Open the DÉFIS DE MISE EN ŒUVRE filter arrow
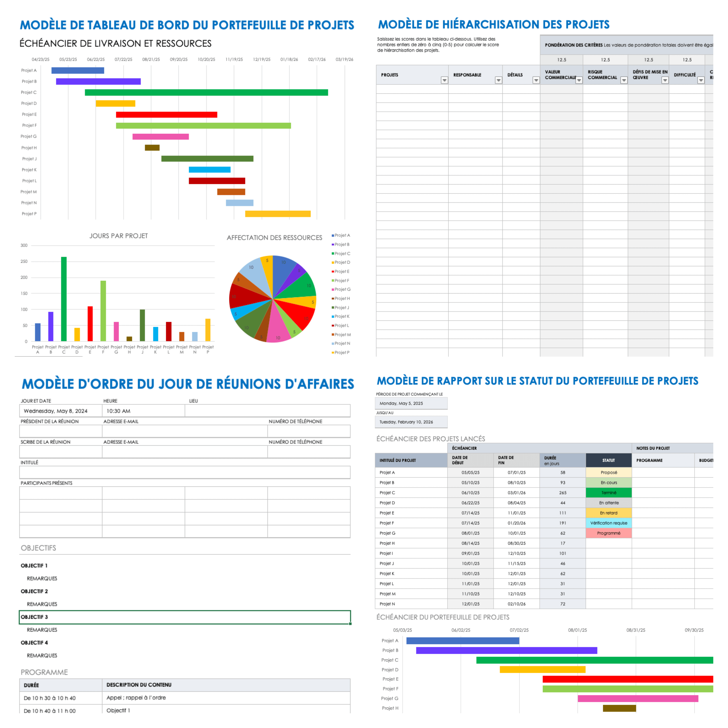The width and height of the screenshot is (728, 728). click(665, 80)
